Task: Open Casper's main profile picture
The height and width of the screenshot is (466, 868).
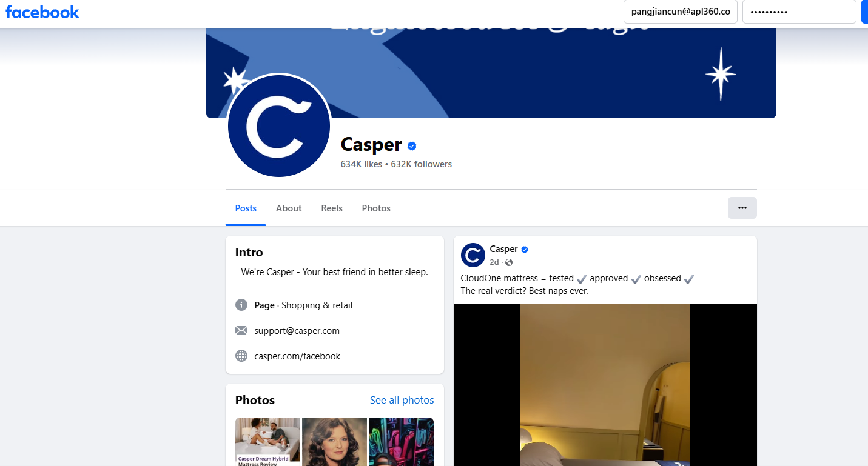Action: coord(278,125)
